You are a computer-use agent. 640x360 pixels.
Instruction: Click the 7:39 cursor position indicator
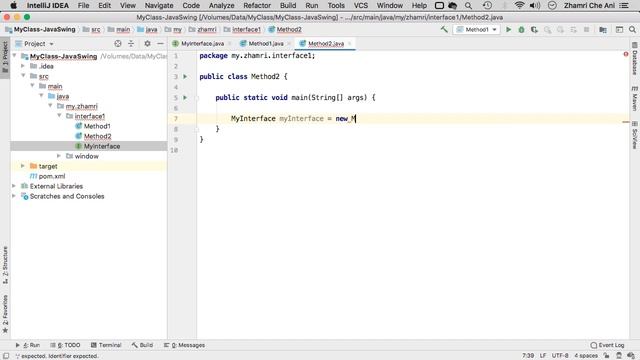point(528,356)
